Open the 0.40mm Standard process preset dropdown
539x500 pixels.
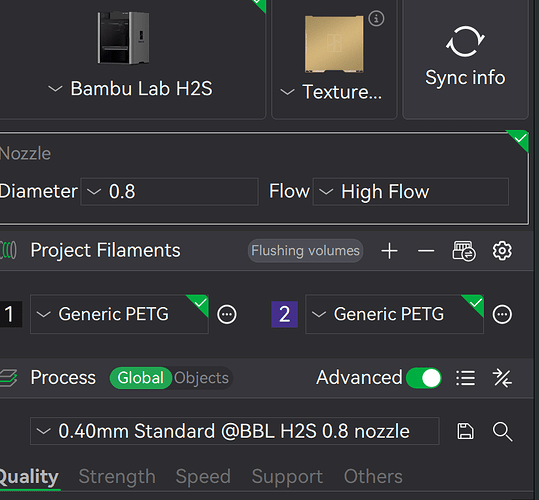234,431
